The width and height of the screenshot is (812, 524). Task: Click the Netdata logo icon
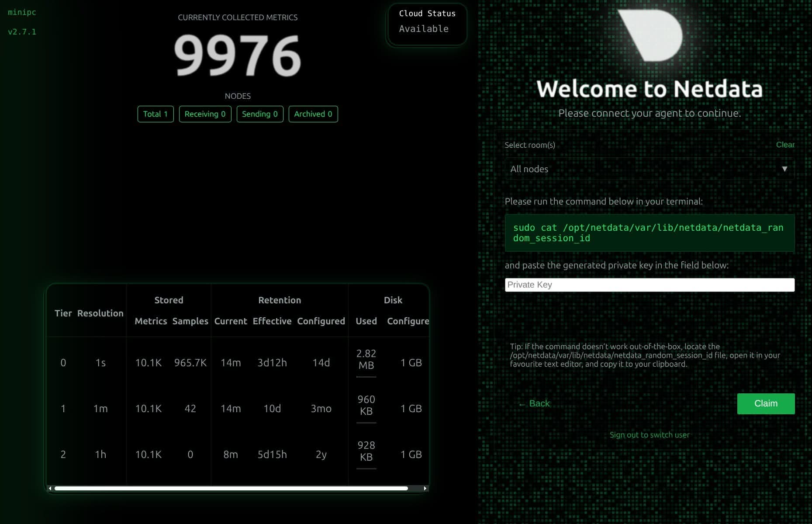click(x=650, y=35)
